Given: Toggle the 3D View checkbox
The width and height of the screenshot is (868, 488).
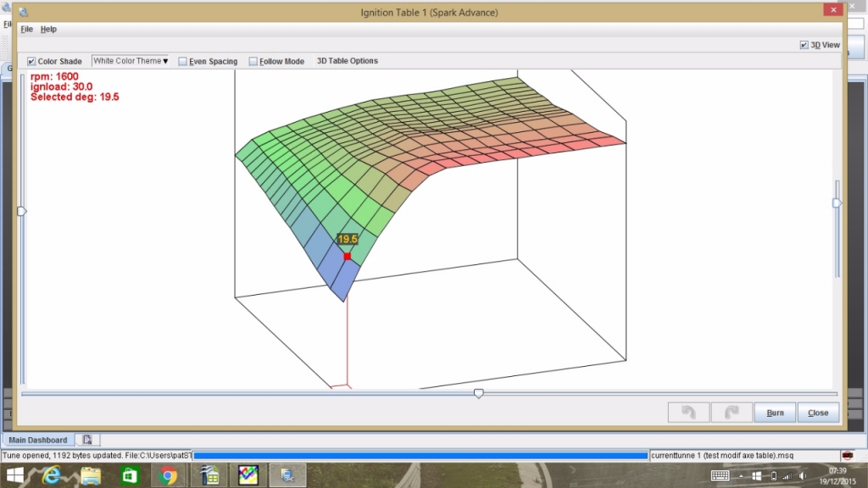Looking at the screenshot, I should [x=804, y=45].
